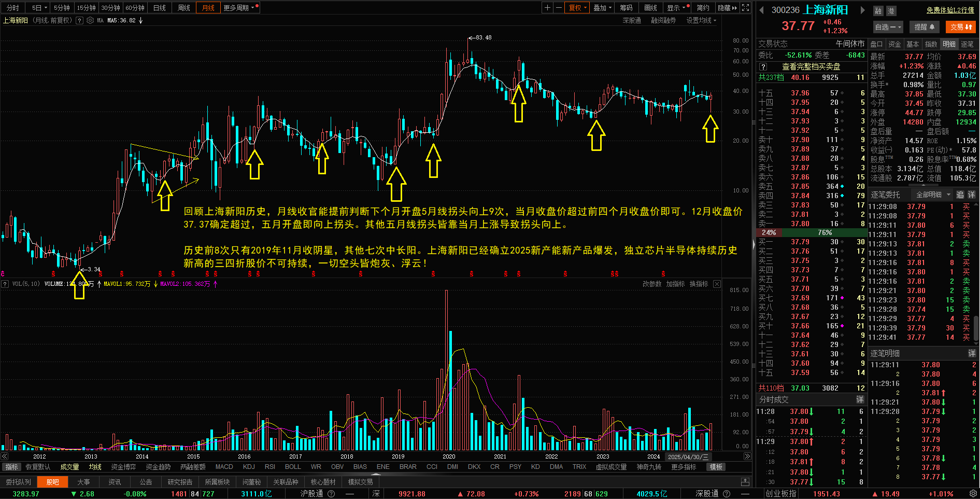Switch to 分时 intraday chart
The image size is (980, 499).
click(x=12, y=8)
